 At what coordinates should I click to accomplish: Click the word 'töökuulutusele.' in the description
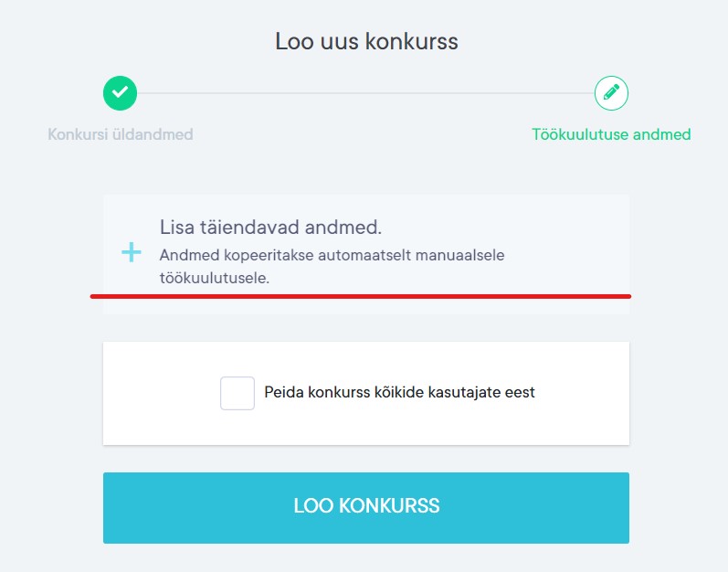[x=214, y=279]
